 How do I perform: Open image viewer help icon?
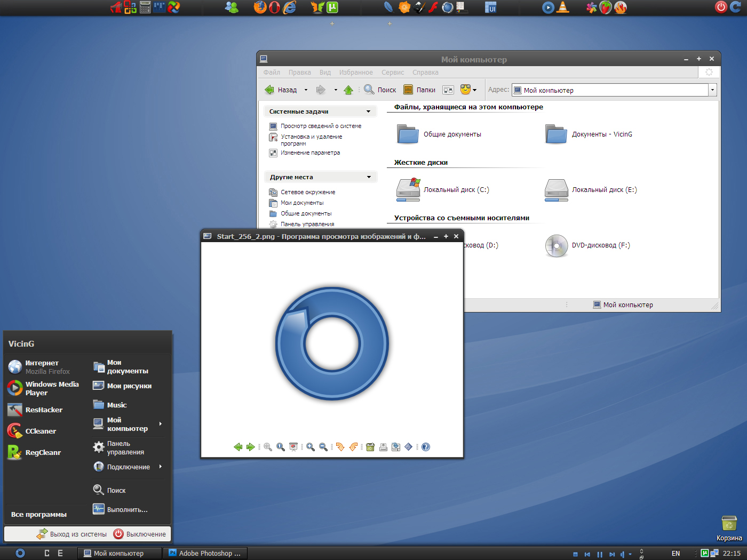coord(426,447)
